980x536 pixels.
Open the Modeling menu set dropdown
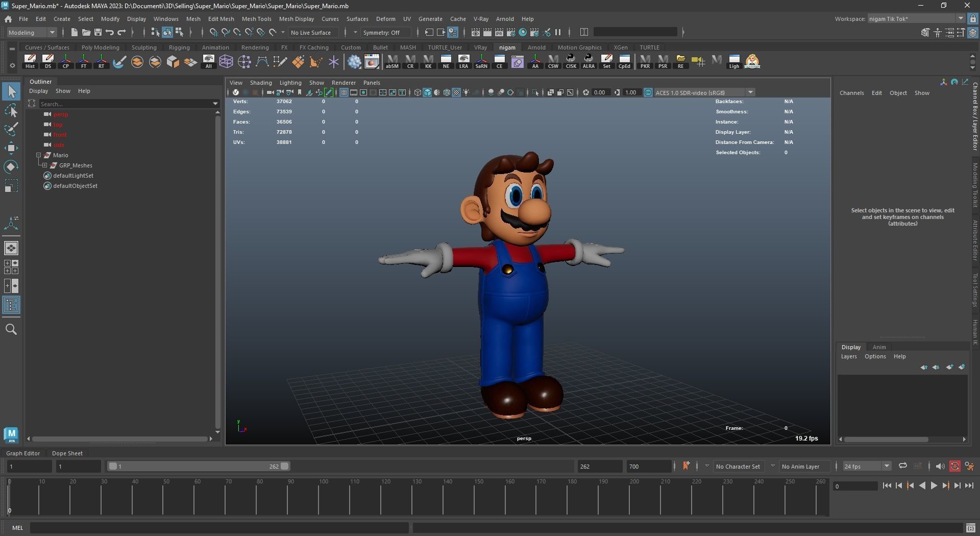coord(32,32)
